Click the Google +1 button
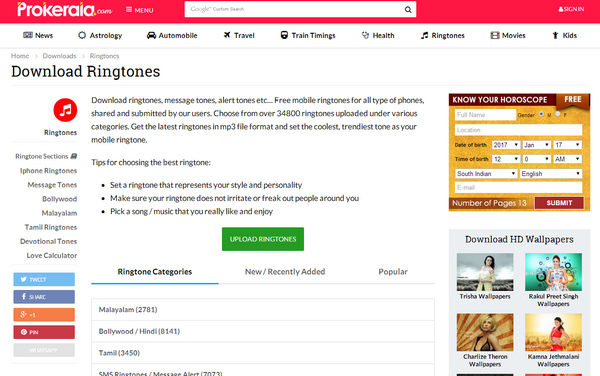Screen dimensions: 600x376 (x=44, y=314)
